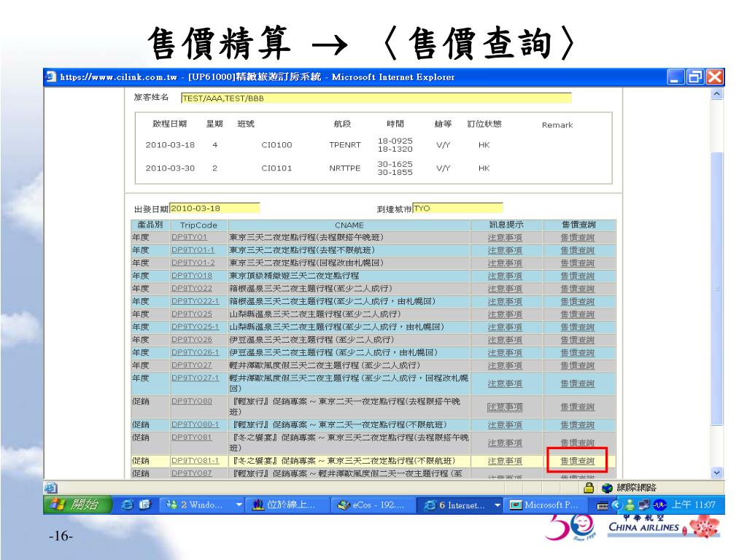The image size is (747, 560).
Task: Switch to the 'eCos - 192...' taskbar window
Action: [373, 505]
